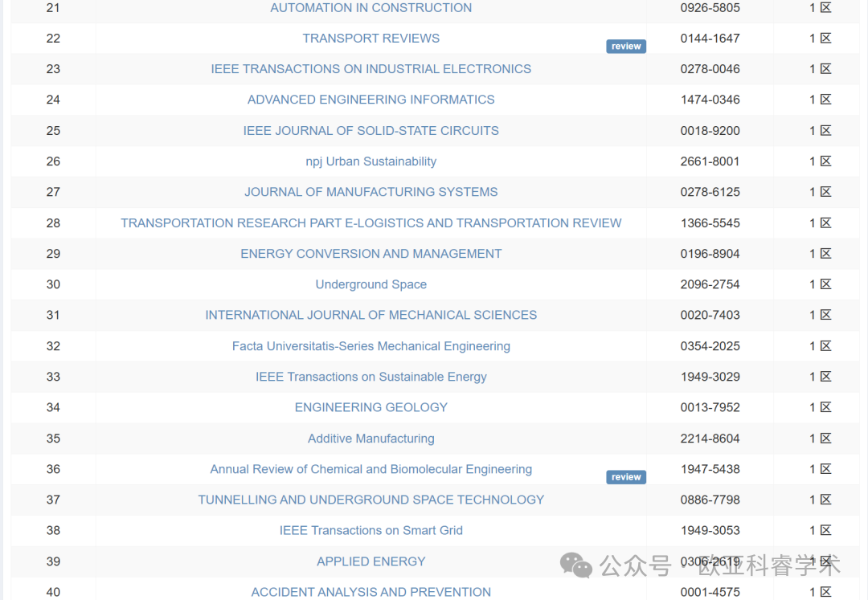Open IEEE TRANSACTIONS ON INDUSTRIAL ELECTRONICS link
This screenshot has height=600, width=868.
pyautogui.click(x=371, y=69)
